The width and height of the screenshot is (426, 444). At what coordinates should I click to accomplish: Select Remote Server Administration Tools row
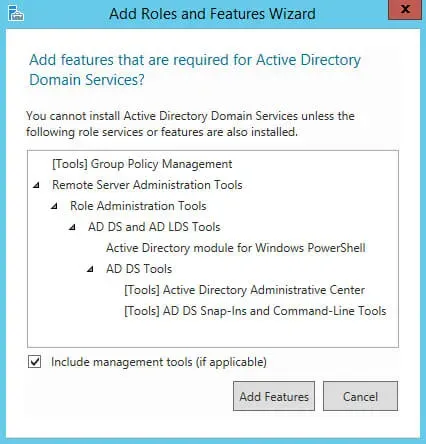[x=147, y=185]
